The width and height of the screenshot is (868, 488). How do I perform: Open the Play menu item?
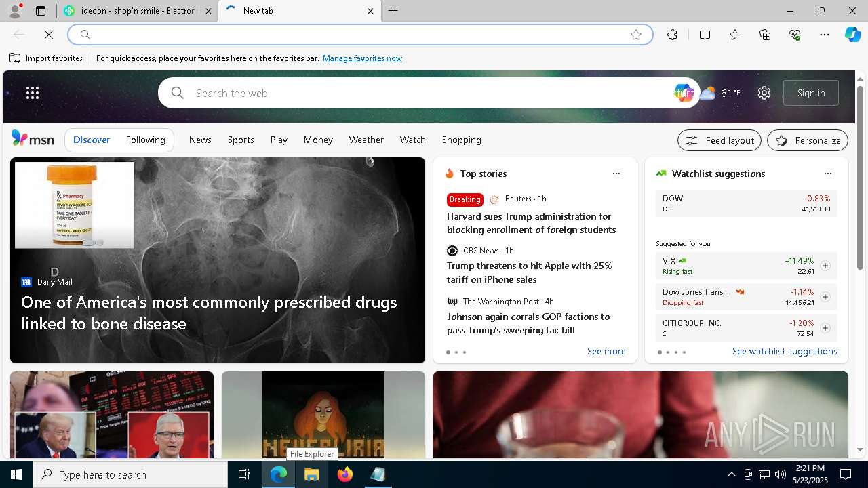(279, 140)
